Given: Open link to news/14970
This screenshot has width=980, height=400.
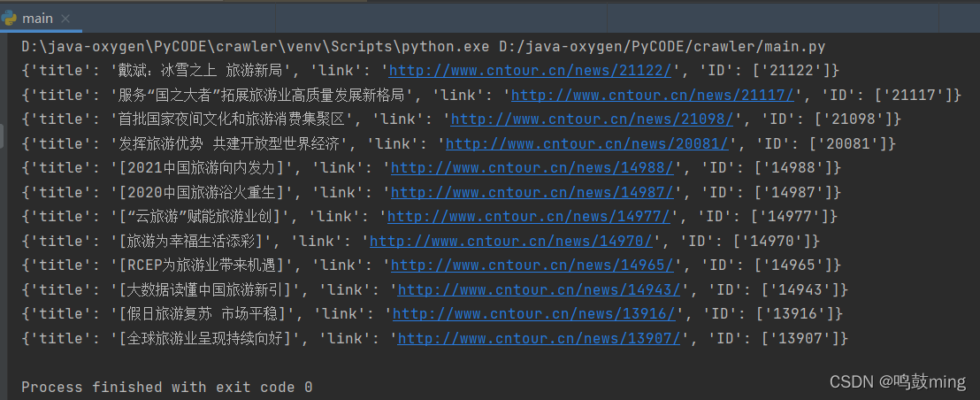Looking at the screenshot, I should [511, 242].
